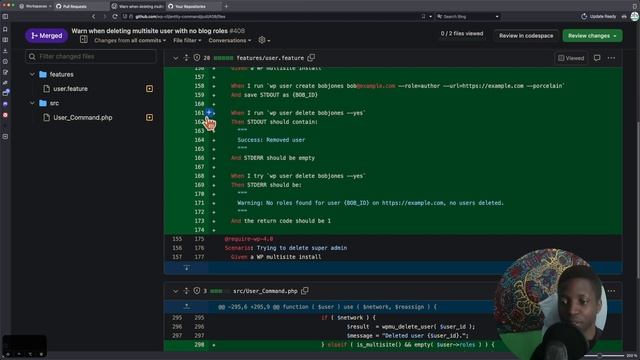640x360 pixels.
Task: Go forward in browser history
Action: point(104,17)
